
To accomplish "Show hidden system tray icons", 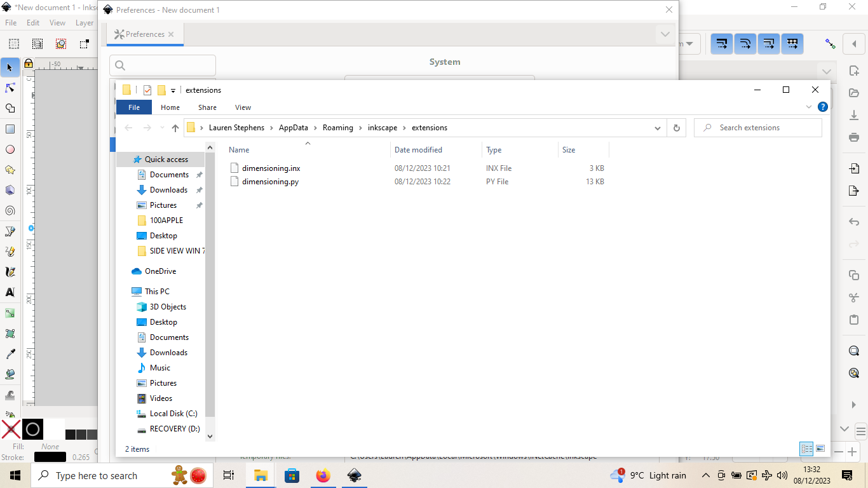I will click(705, 475).
